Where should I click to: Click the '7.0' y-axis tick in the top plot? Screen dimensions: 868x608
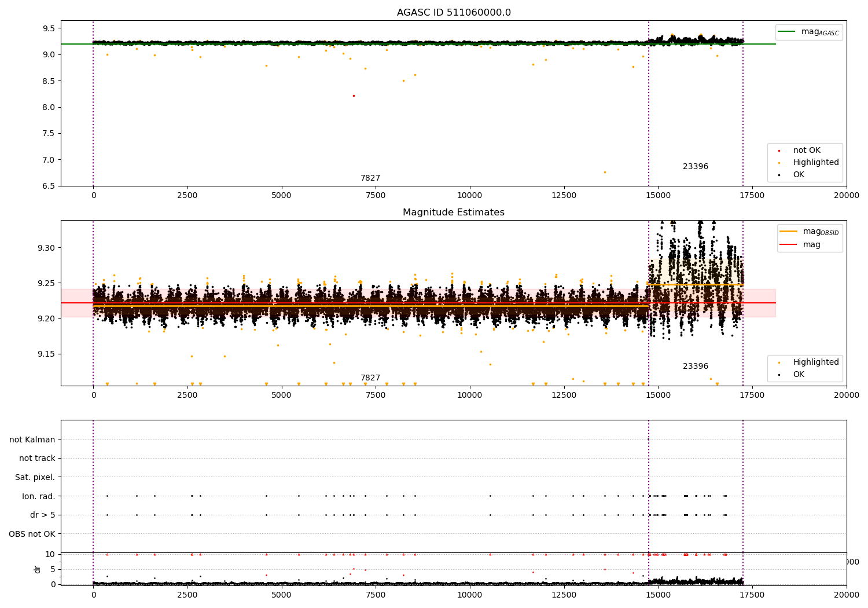tap(49, 160)
